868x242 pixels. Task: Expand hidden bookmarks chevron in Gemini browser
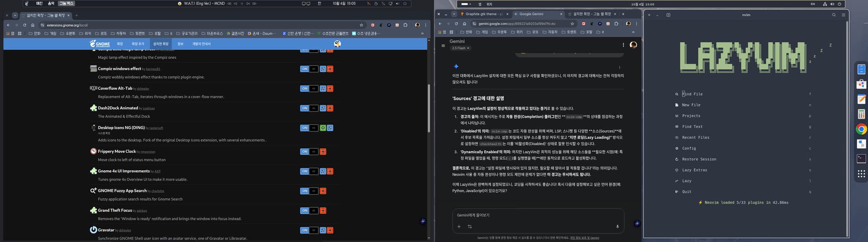pyautogui.click(x=633, y=32)
